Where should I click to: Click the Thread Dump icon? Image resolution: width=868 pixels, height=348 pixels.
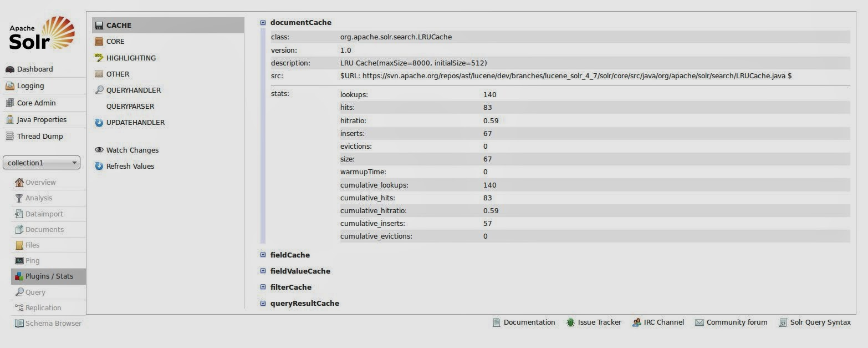pyautogui.click(x=10, y=136)
